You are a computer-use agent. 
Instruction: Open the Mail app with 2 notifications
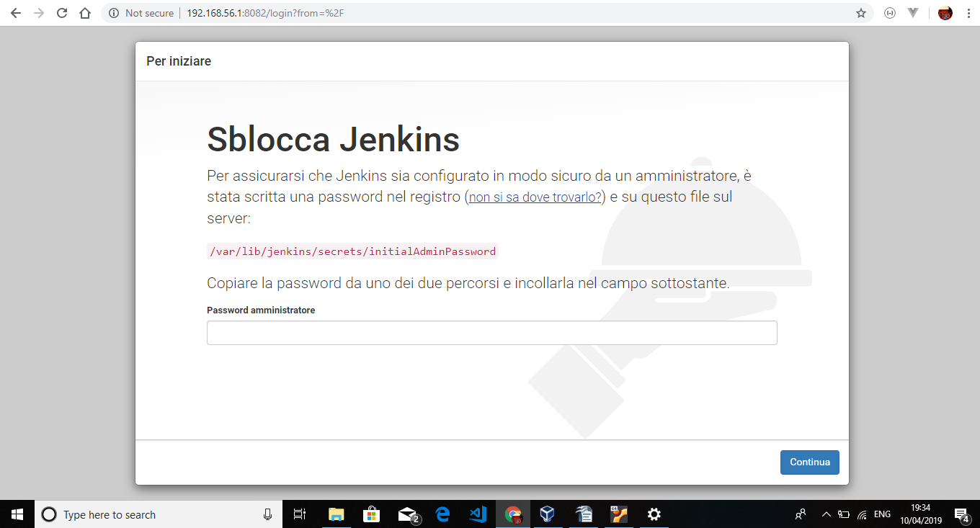(406, 514)
